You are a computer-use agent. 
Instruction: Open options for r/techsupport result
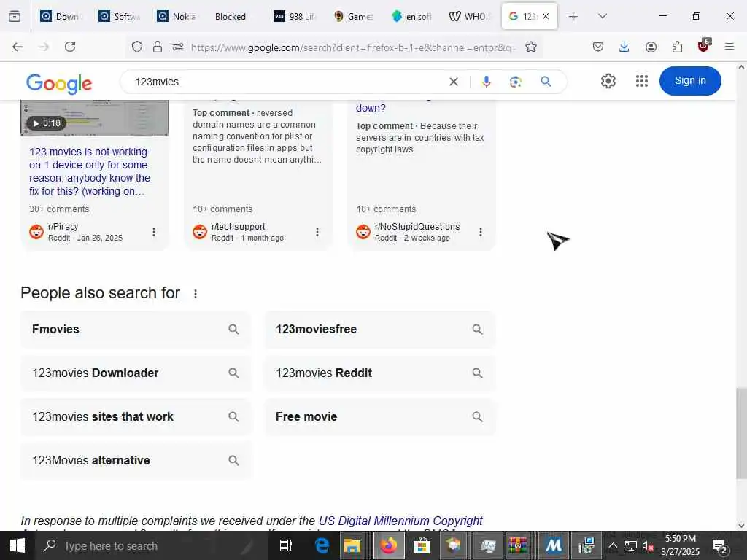tap(317, 232)
